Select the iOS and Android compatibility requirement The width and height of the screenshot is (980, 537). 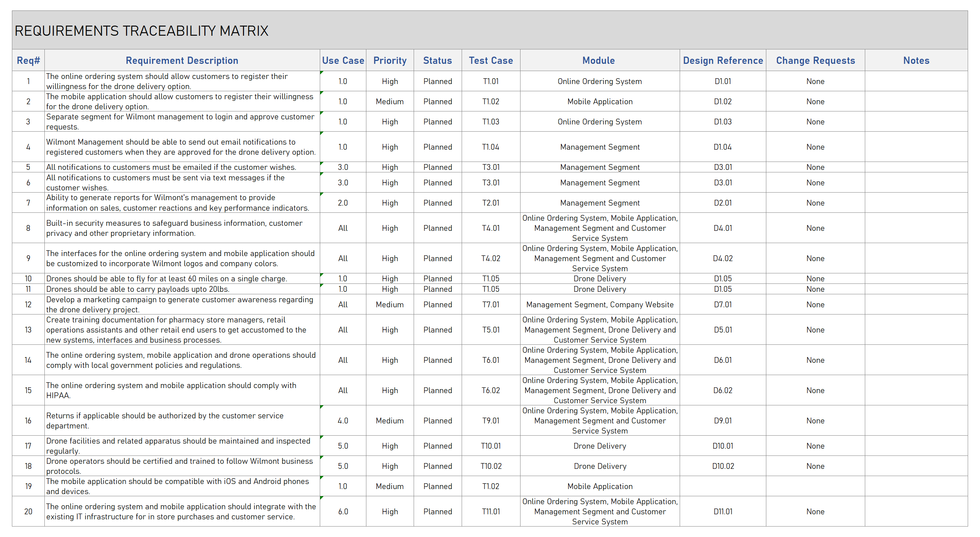click(182, 486)
